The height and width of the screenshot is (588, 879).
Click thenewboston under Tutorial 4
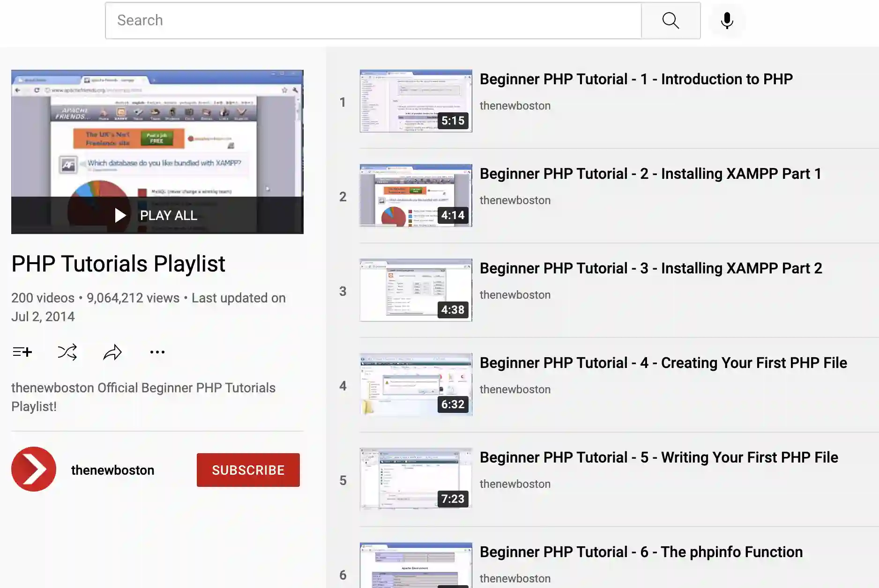pyautogui.click(x=515, y=390)
